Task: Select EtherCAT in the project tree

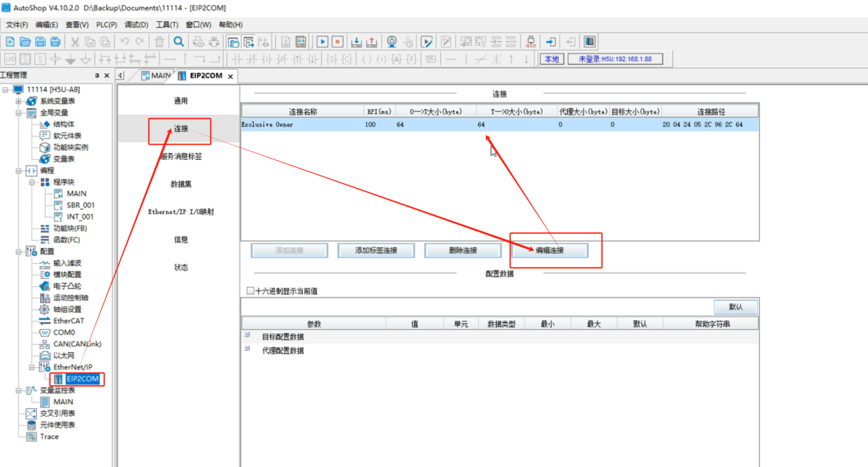Action: click(68, 321)
